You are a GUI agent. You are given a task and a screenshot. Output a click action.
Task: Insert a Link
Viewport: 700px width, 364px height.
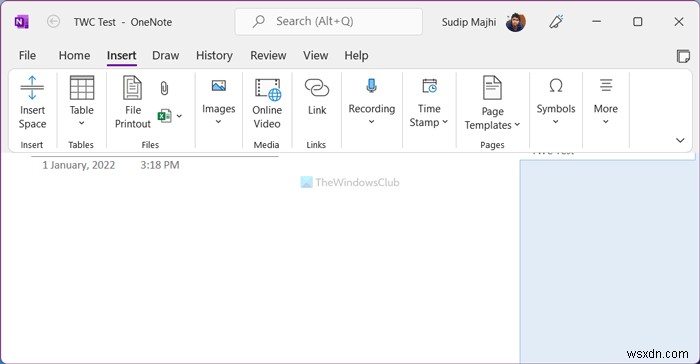point(317,97)
